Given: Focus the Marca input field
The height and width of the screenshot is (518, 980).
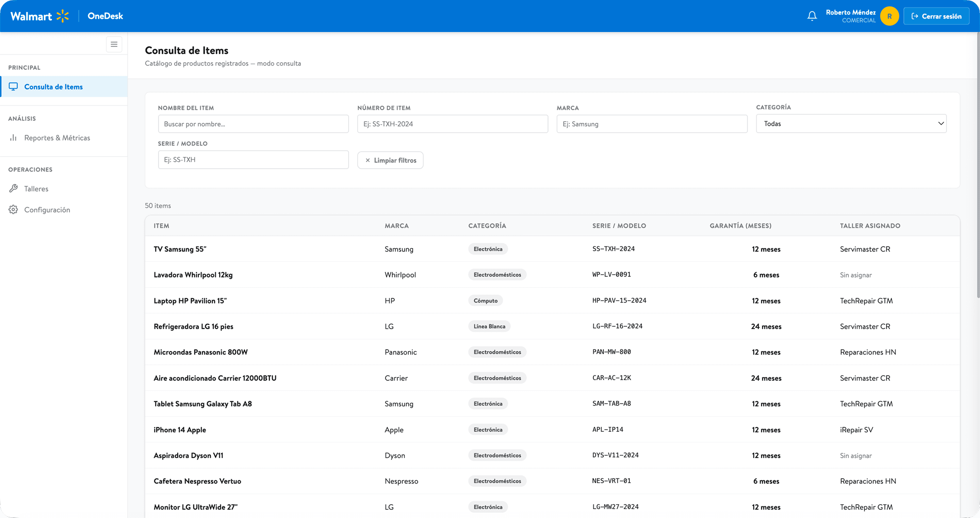Looking at the screenshot, I should (652, 124).
